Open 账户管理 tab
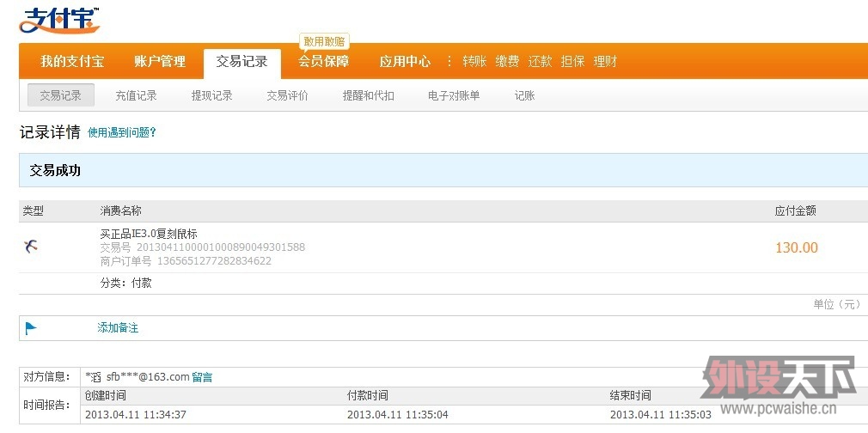The image size is (868, 433). tap(160, 61)
